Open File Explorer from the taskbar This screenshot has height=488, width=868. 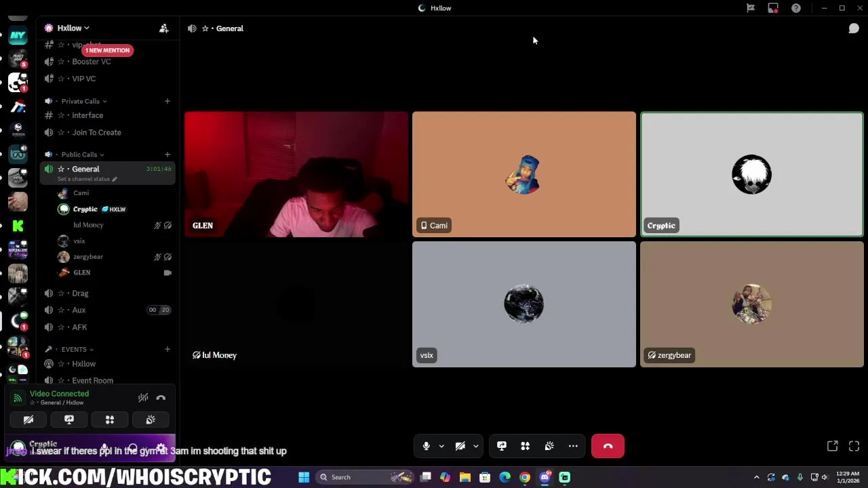pyautogui.click(x=465, y=477)
